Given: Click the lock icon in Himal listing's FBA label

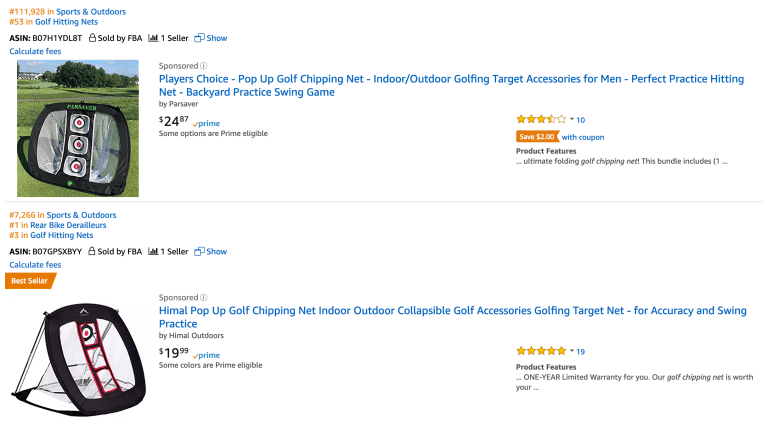Looking at the screenshot, I should click(x=92, y=251).
